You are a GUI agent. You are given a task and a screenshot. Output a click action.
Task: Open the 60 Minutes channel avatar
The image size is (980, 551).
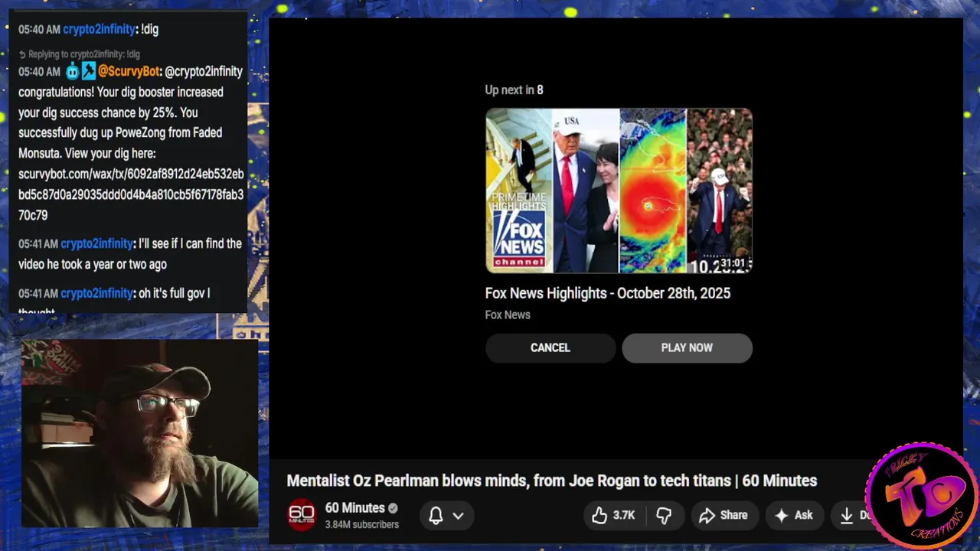[x=302, y=515]
